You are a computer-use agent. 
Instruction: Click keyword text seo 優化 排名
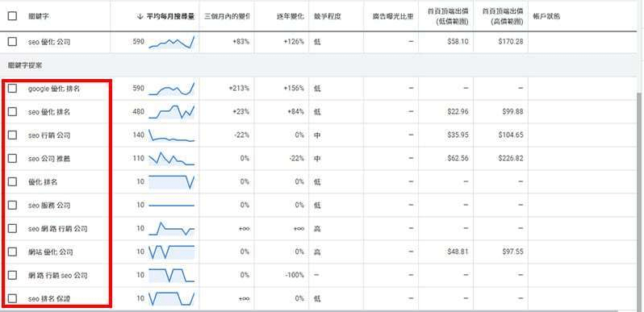point(49,112)
